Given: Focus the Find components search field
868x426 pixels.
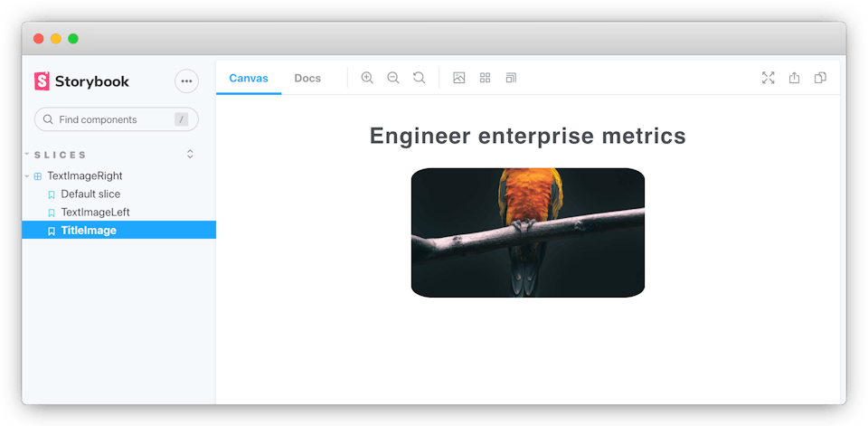Looking at the screenshot, I should pyautogui.click(x=117, y=119).
